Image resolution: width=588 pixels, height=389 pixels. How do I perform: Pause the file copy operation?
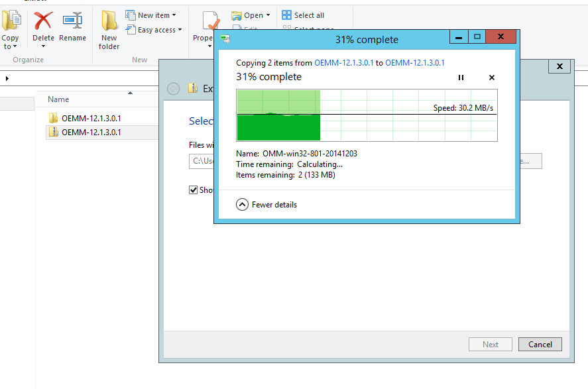point(461,78)
